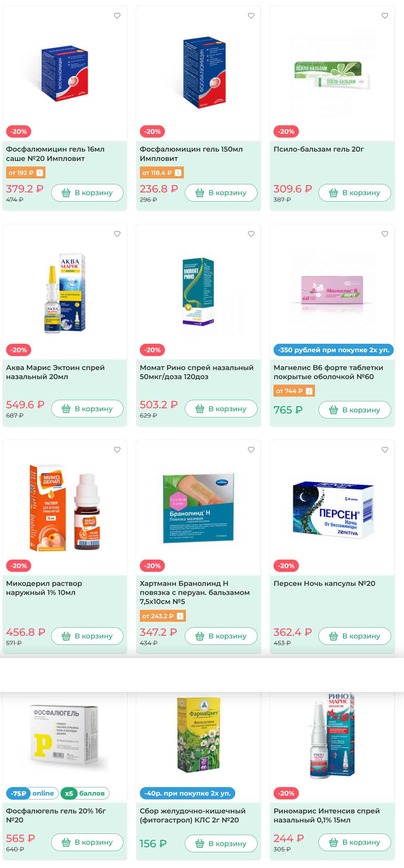Toggle heart on Псило-бальзам гель 20г
The width and height of the screenshot is (404, 868).
[x=385, y=15]
